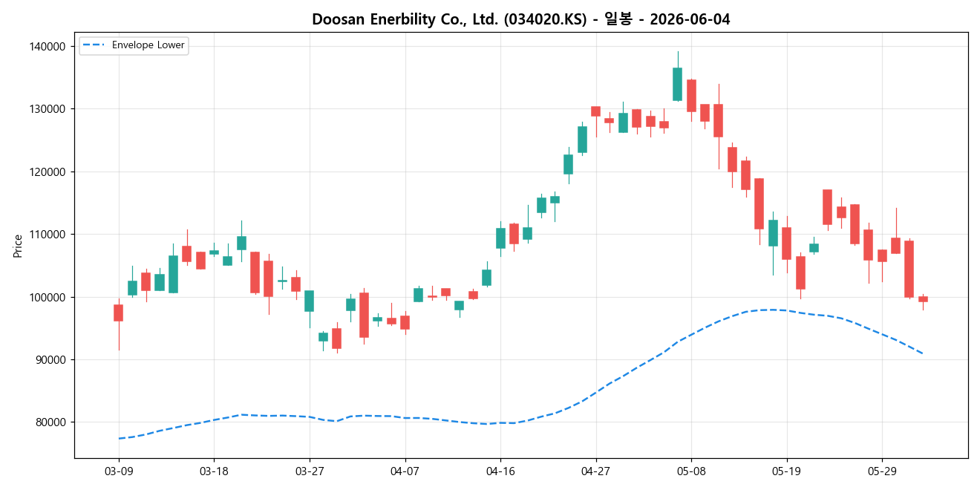Click the Envelope Lower legend label
The image size is (980, 490).
coord(148,45)
